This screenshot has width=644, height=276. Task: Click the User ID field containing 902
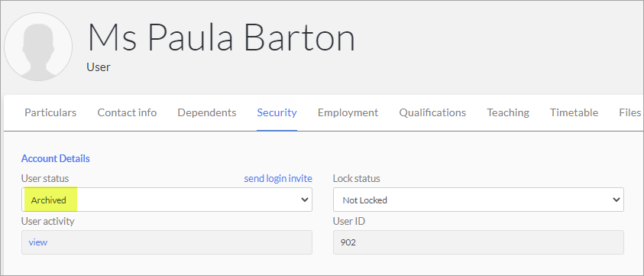tap(478, 242)
